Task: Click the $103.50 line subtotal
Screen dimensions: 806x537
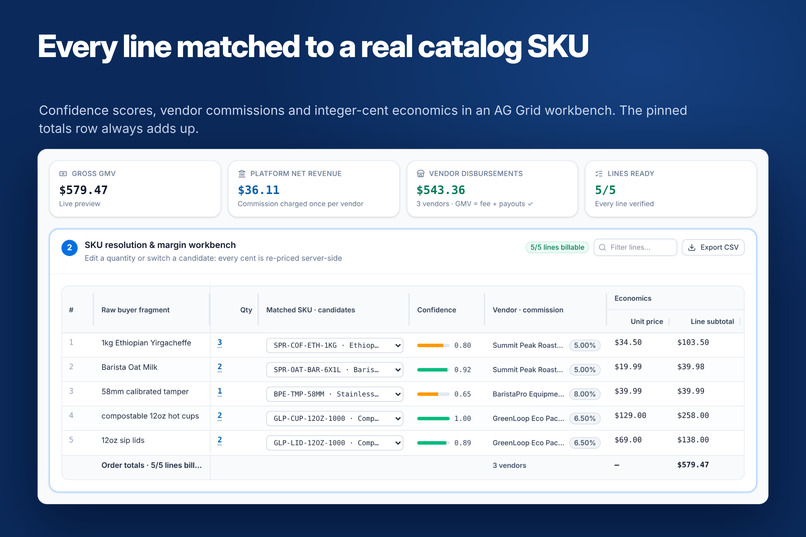Action: 693,342
